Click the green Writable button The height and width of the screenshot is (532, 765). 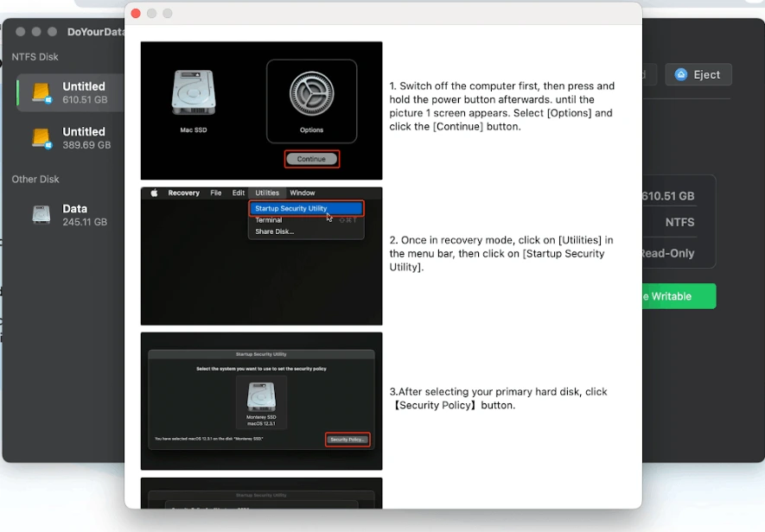pyautogui.click(x=679, y=296)
